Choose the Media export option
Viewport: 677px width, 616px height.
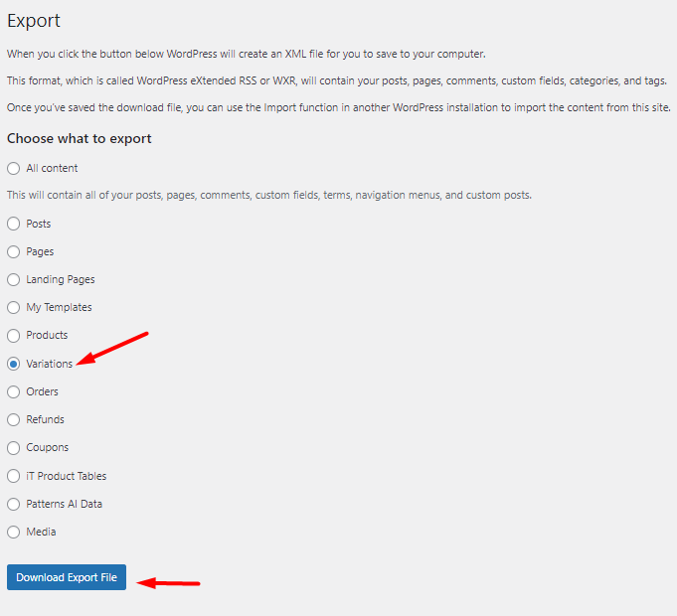(x=13, y=532)
